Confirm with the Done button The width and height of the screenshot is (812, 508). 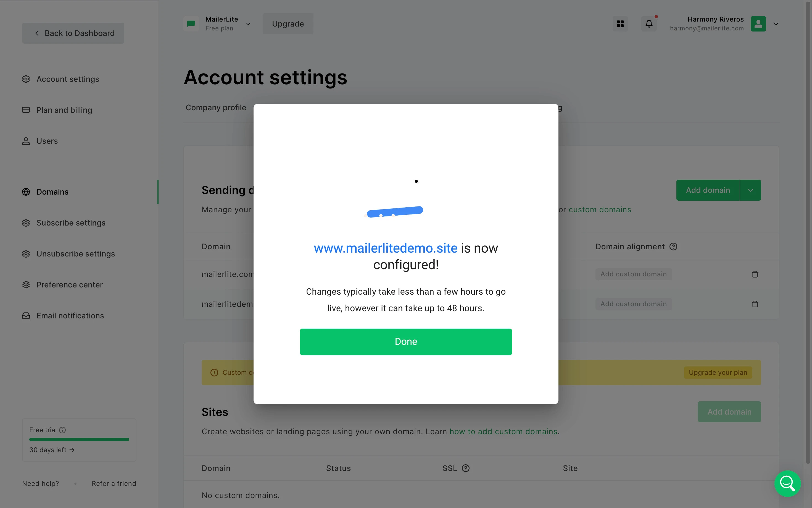pyautogui.click(x=406, y=342)
